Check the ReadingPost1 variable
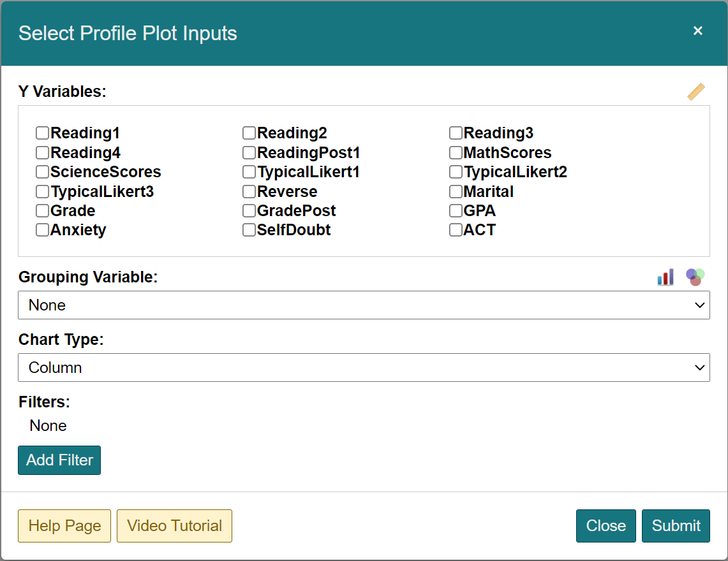This screenshot has width=728, height=561. point(249,153)
